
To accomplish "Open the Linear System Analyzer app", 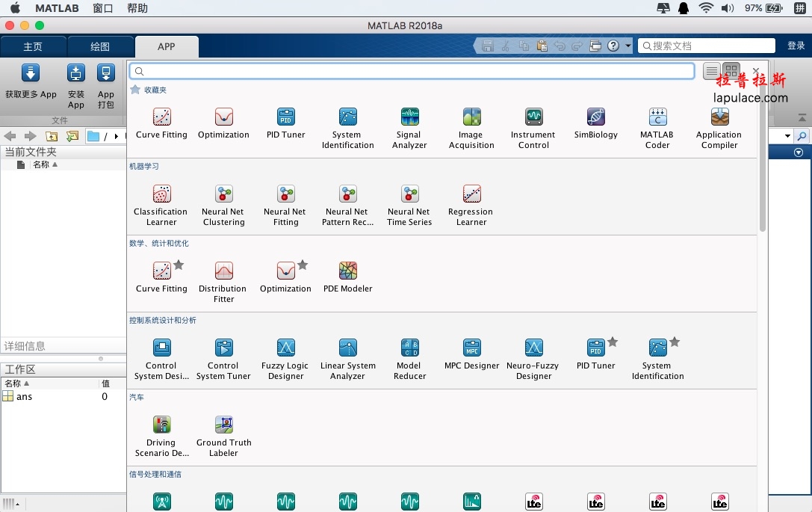I will [347, 360].
